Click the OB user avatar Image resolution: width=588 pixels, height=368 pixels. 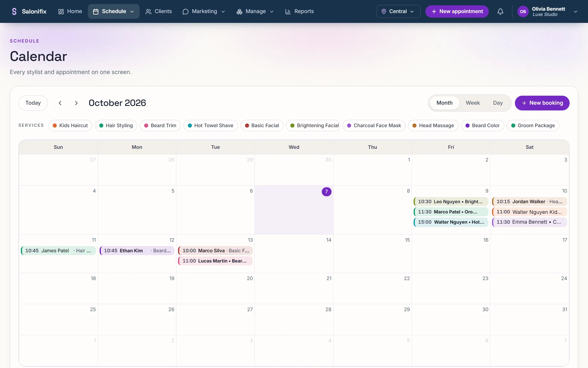tap(523, 11)
